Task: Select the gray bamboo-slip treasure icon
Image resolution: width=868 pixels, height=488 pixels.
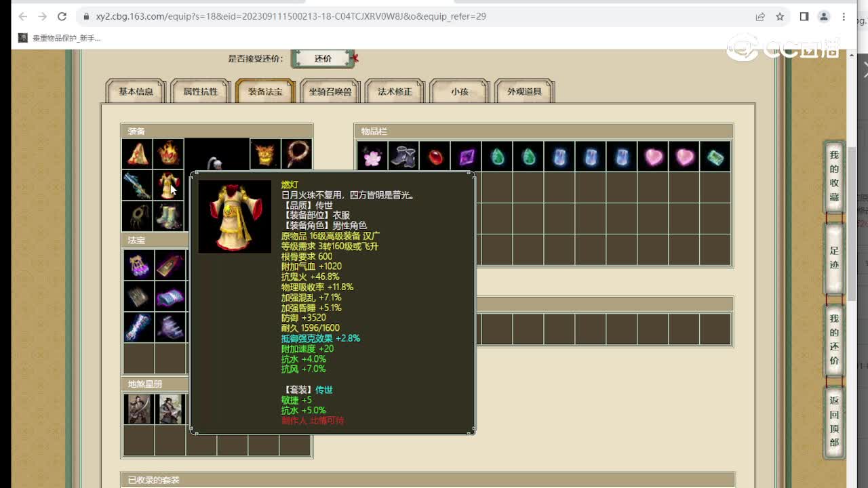Action: click(x=138, y=296)
